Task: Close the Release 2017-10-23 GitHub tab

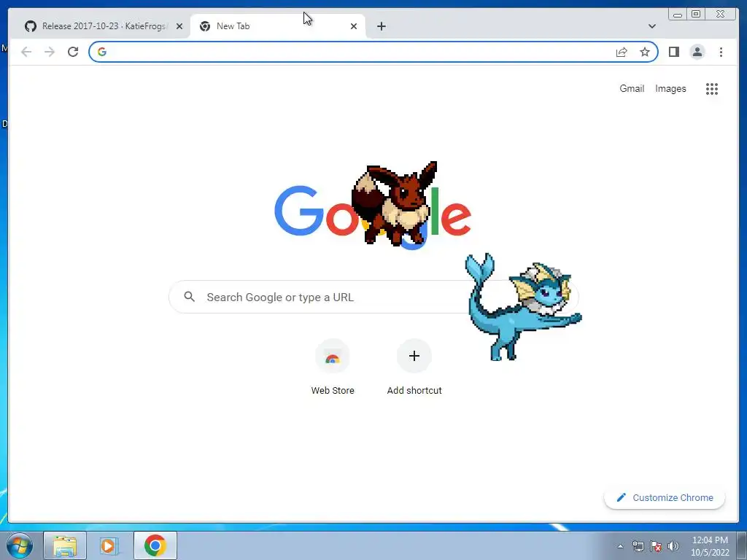Action: click(179, 26)
